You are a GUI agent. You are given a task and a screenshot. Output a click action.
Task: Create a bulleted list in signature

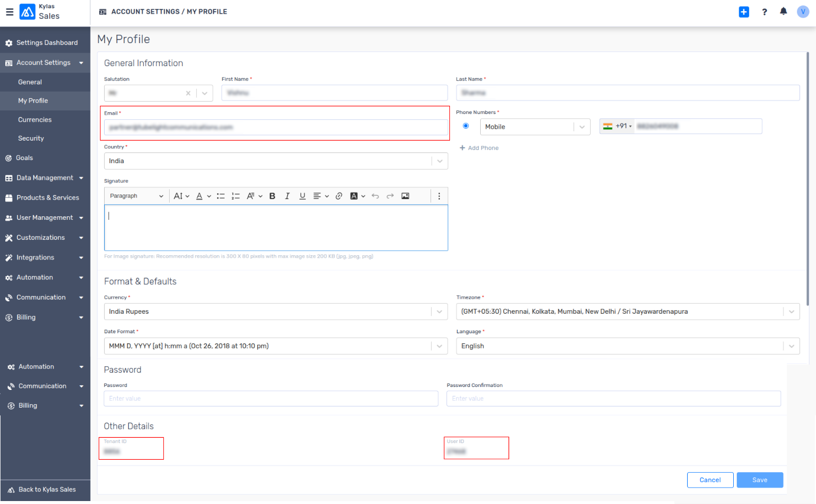[221, 196]
